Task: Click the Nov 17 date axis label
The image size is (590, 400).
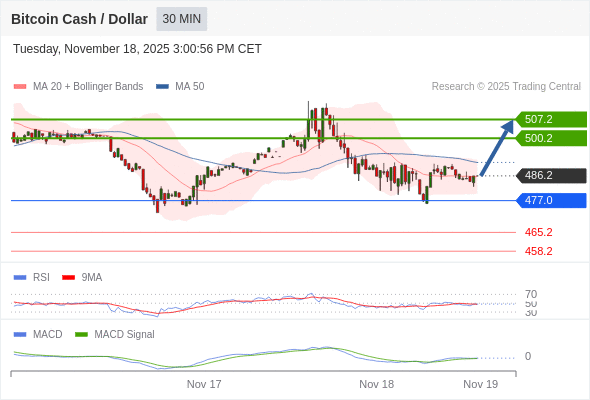Action: tap(204, 384)
